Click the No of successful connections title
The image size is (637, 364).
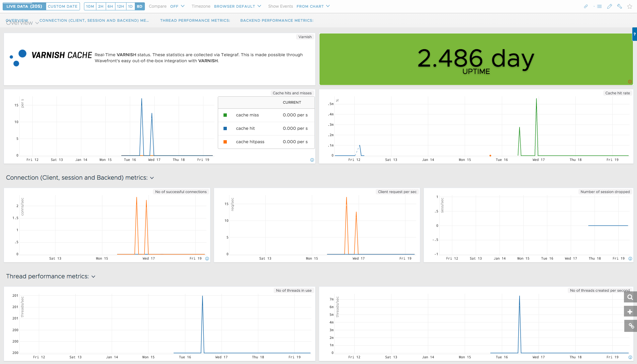(181, 192)
